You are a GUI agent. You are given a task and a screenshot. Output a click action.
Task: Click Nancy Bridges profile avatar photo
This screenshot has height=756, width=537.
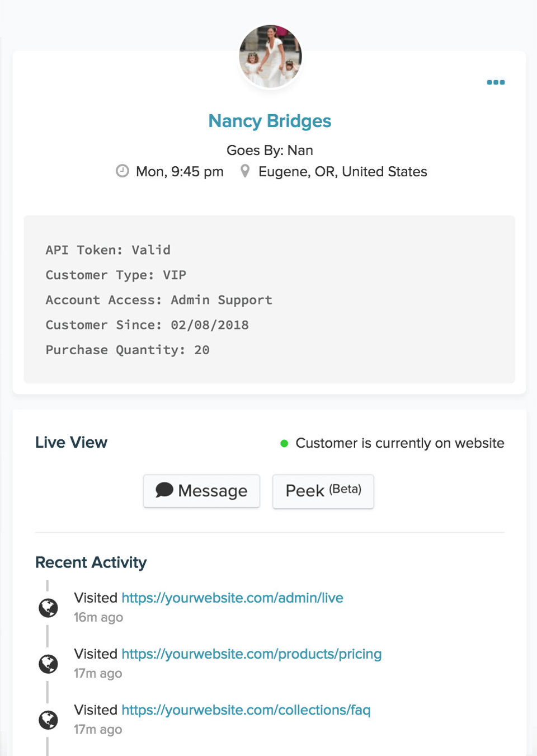(x=270, y=57)
